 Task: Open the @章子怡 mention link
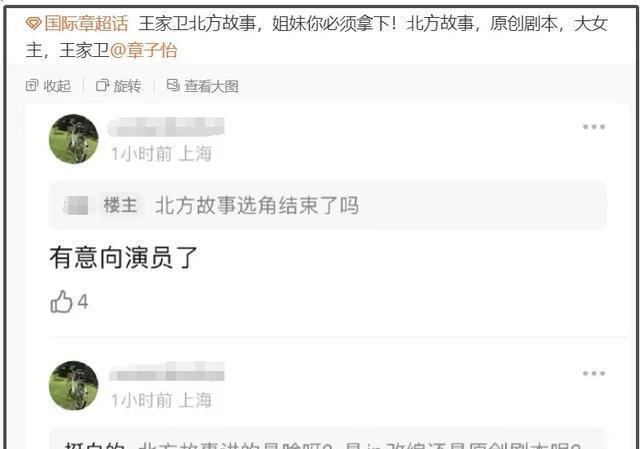(143, 51)
